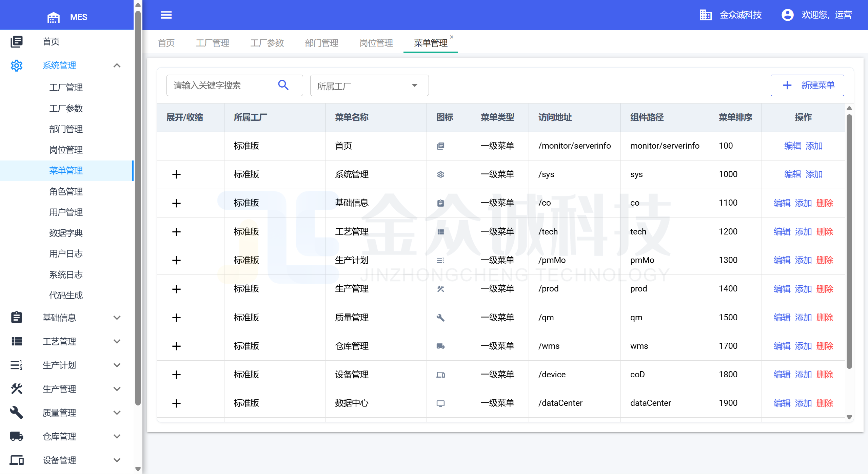Click the 质量管理 wrench icon in sidebar
This screenshot has height=474, width=868.
(x=16, y=413)
